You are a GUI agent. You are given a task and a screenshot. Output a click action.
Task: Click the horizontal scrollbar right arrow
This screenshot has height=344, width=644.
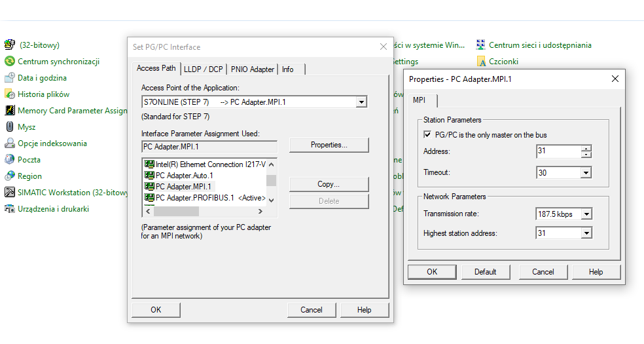260,211
